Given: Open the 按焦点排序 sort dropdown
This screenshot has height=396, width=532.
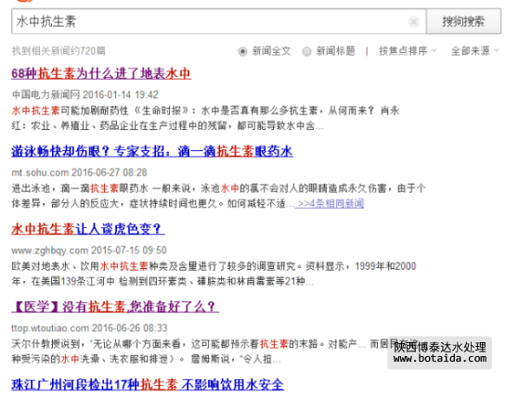Looking at the screenshot, I should click(408, 51).
